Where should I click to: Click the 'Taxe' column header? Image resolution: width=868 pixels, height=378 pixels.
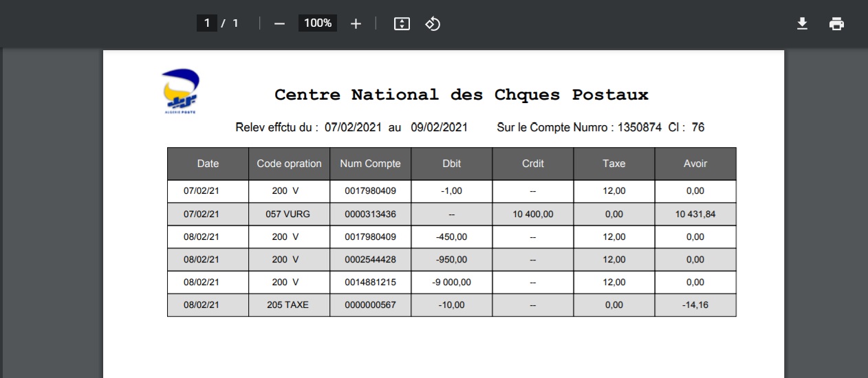coord(614,164)
